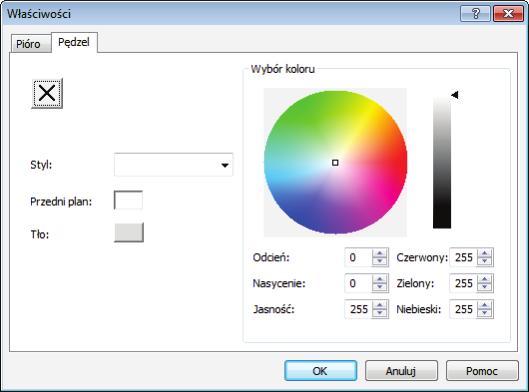Click the white square marker on color wheel
This screenshot has height=392, width=529.
(x=335, y=163)
